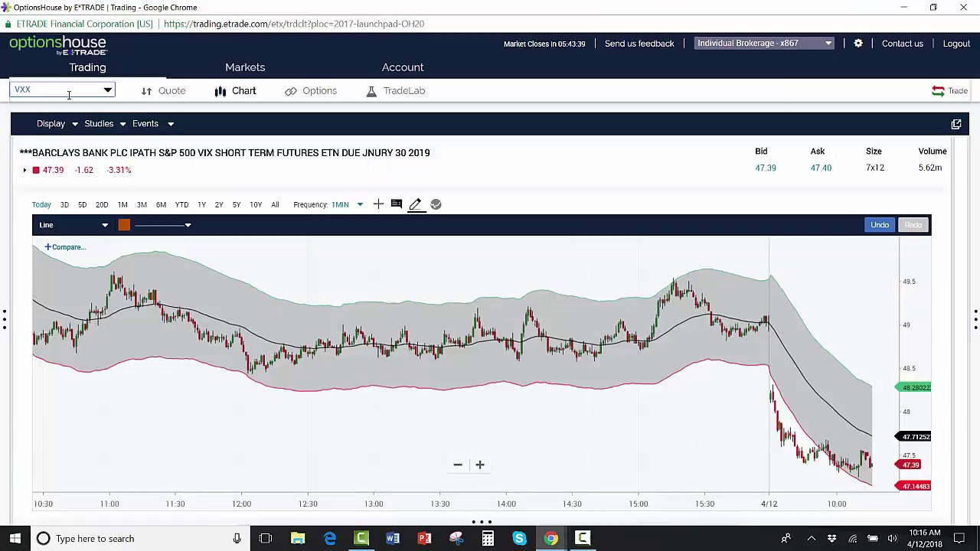Open File Explorer from the taskbar
The height and width of the screenshot is (551, 980).
298,539
